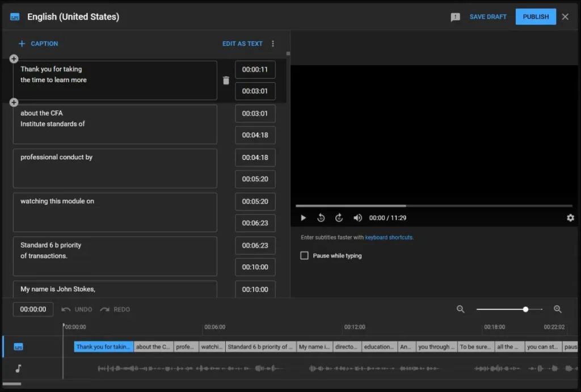
Task: Click the timeline horizontal scrollbar
Action: click(12, 384)
